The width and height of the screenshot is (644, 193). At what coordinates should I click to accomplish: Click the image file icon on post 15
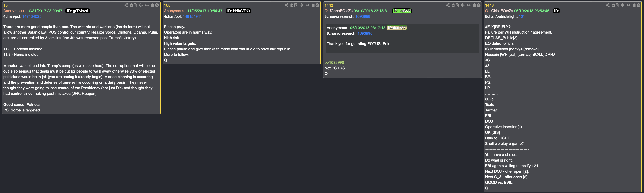pos(135,5)
